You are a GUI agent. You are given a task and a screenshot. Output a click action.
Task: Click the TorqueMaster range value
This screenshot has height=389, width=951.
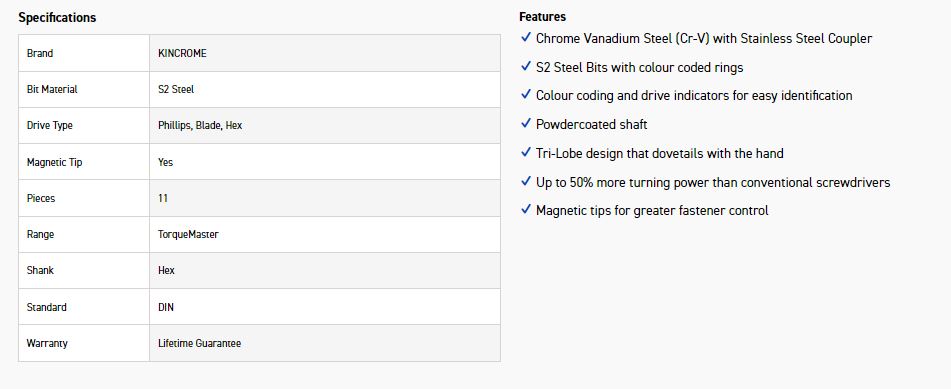(188, 234)
